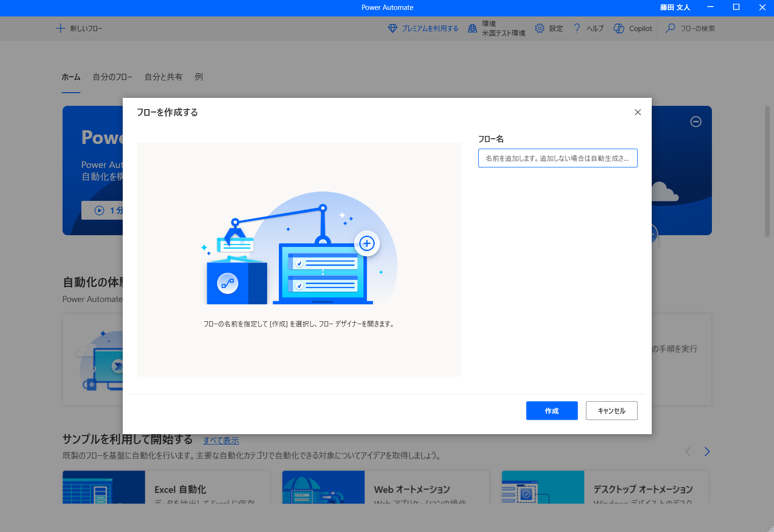The image size is (774, 532).
Task: Open the 例 tab
Action: point(198,77)
